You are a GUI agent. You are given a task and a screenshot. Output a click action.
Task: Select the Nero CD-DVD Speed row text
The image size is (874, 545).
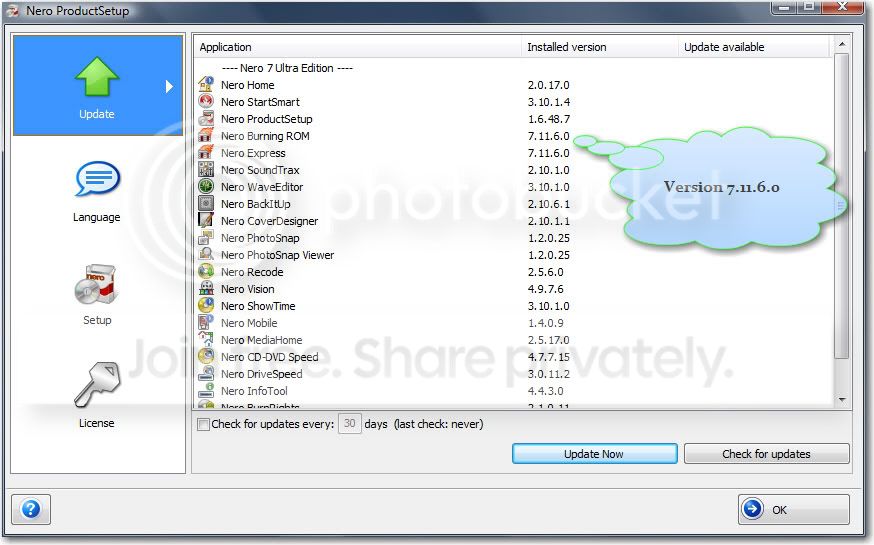tap(270, 357)
